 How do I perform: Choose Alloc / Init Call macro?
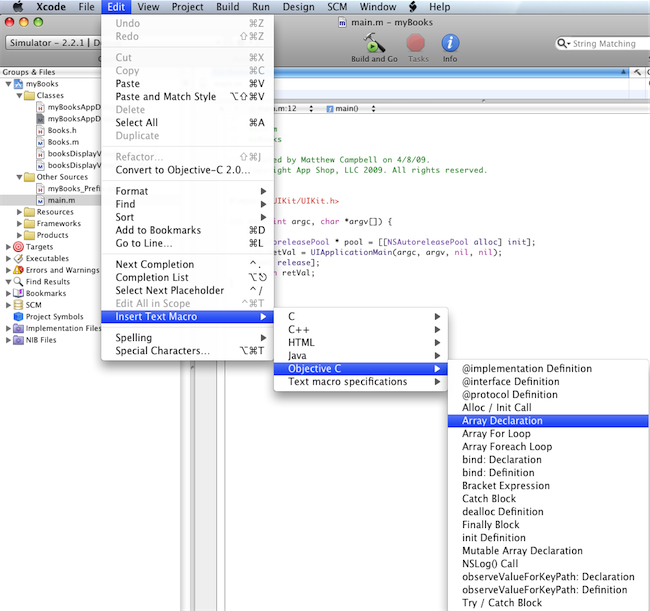click(x=548, y=408)
